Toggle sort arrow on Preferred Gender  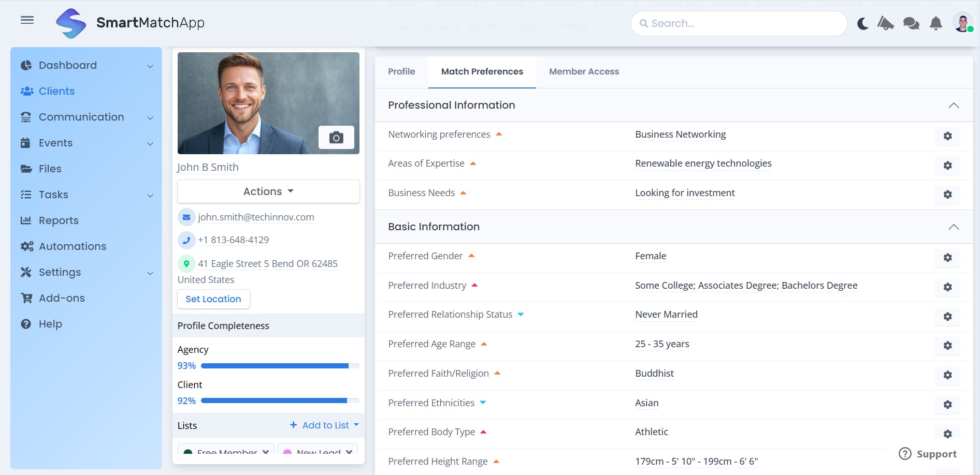[471, 255]
